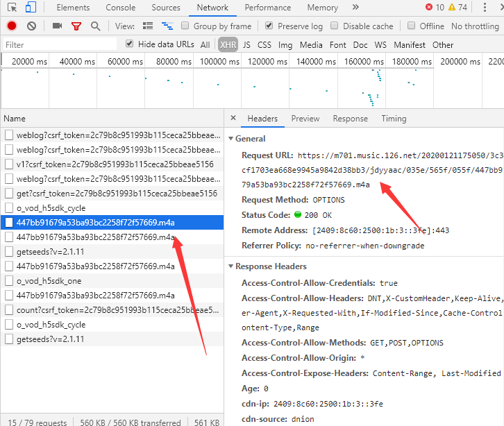Screen dimensions: 504x426
Task: Tick checkbox beside o_vod_h5sdk_one request
Action: 9,281
